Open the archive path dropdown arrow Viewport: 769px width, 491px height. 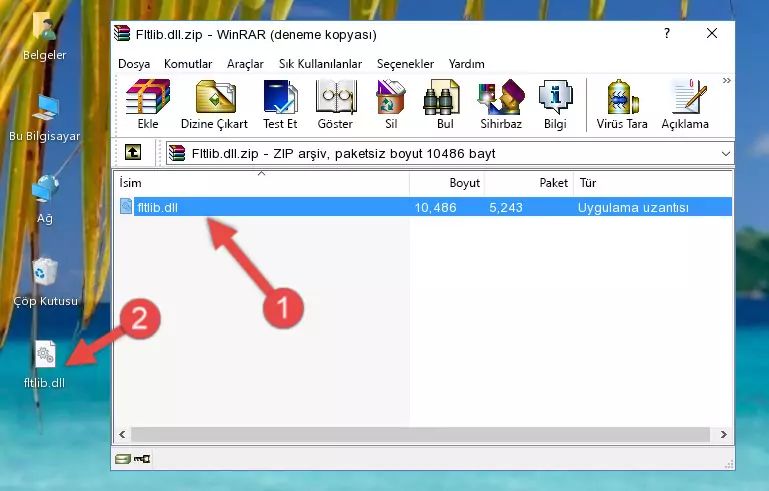click(x=726, y=154)
